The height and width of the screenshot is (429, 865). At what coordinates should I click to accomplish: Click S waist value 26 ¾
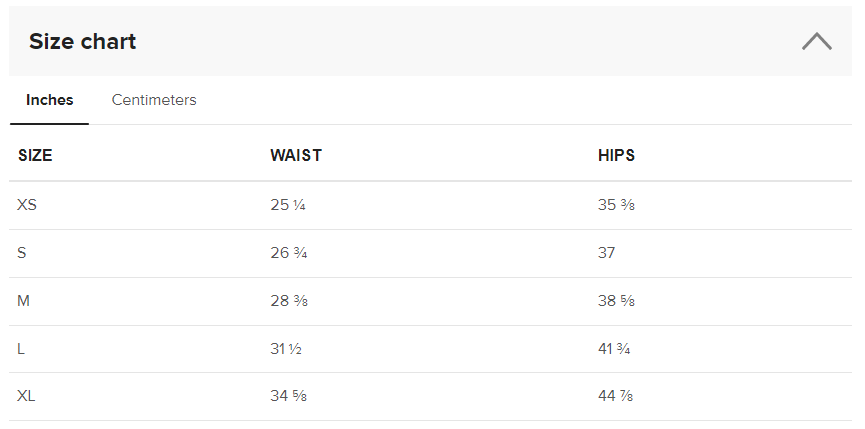click(x=288, y=253)
